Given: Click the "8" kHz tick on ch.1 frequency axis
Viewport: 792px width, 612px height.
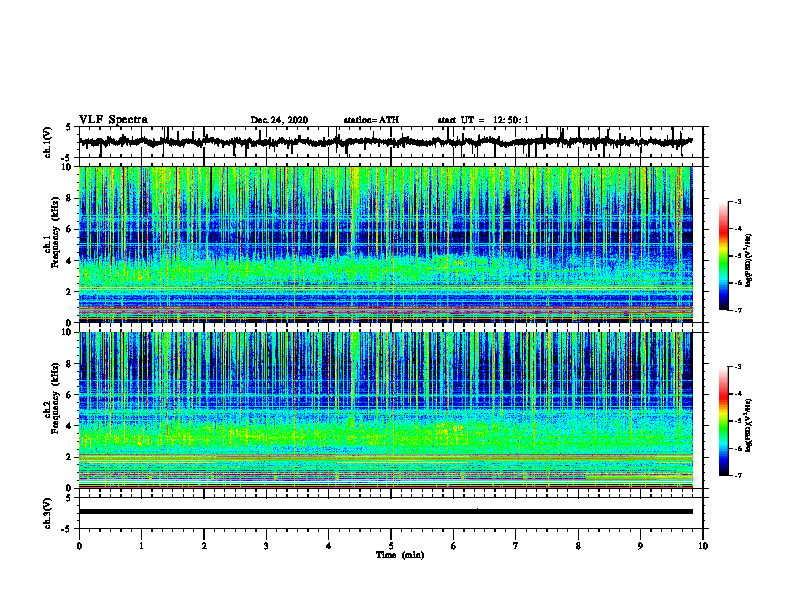Looking at the screenshot, I should coord(70,198).
